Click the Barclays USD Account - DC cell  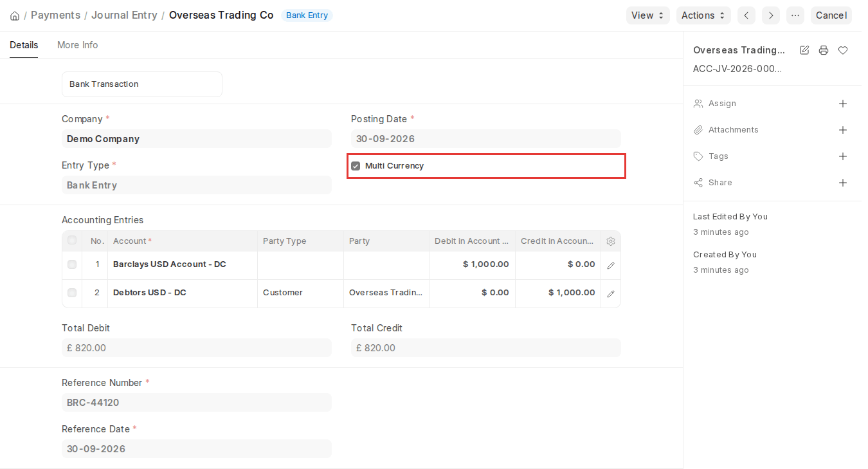pyautogui.click(x=183, y=264)
